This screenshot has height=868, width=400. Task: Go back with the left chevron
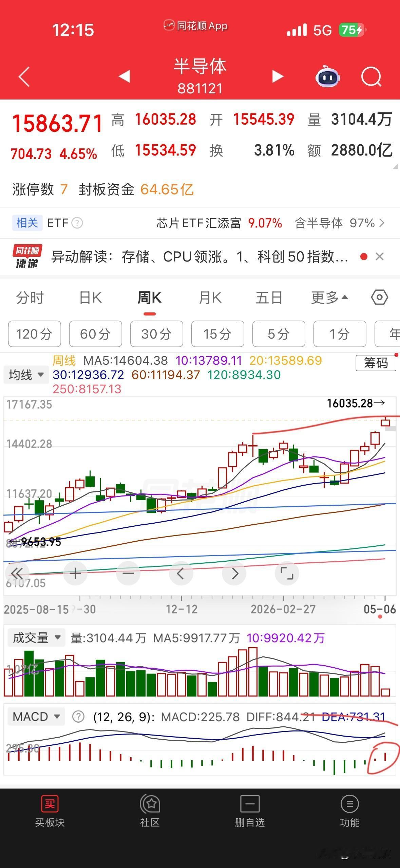[24, 76]
